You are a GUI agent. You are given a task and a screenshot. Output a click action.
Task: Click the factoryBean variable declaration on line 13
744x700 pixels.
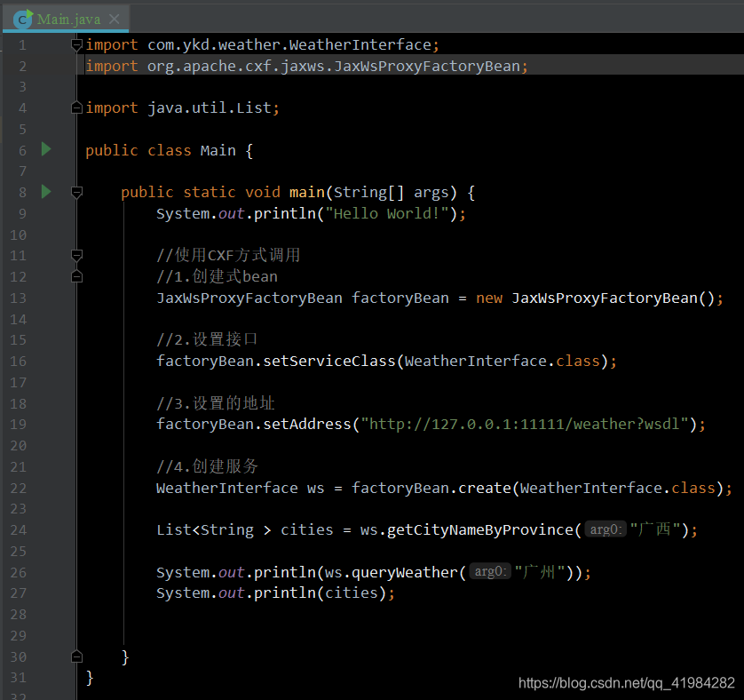click(x=400, y=298)
